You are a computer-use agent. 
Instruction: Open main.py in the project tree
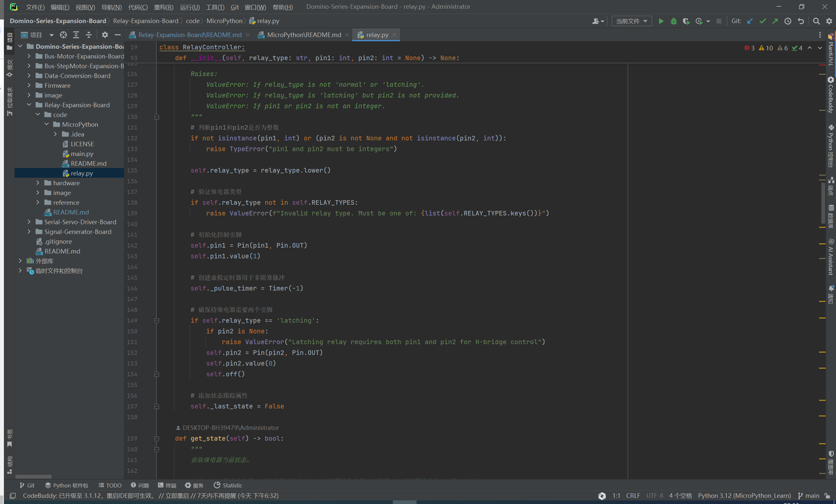pyautogui.click(x=82, y=154)
